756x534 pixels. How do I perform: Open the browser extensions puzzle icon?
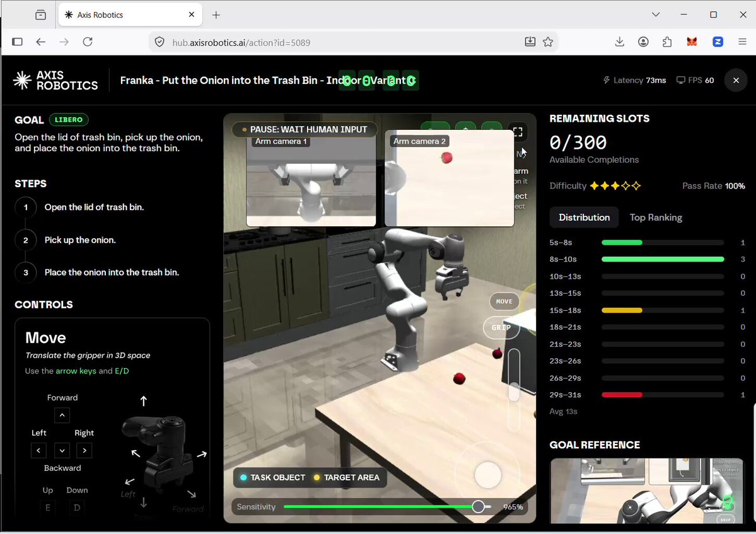(667, 42)
